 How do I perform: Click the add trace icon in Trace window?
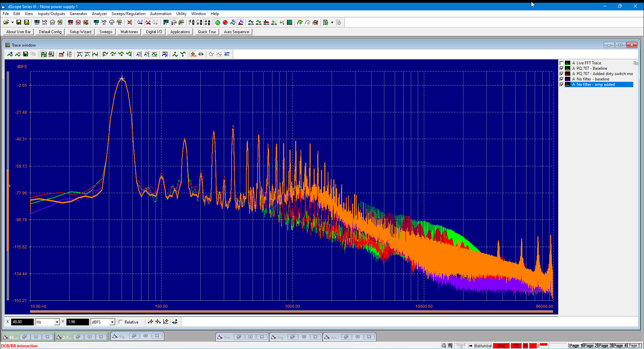pyautogui.click(x=10, y=54)
